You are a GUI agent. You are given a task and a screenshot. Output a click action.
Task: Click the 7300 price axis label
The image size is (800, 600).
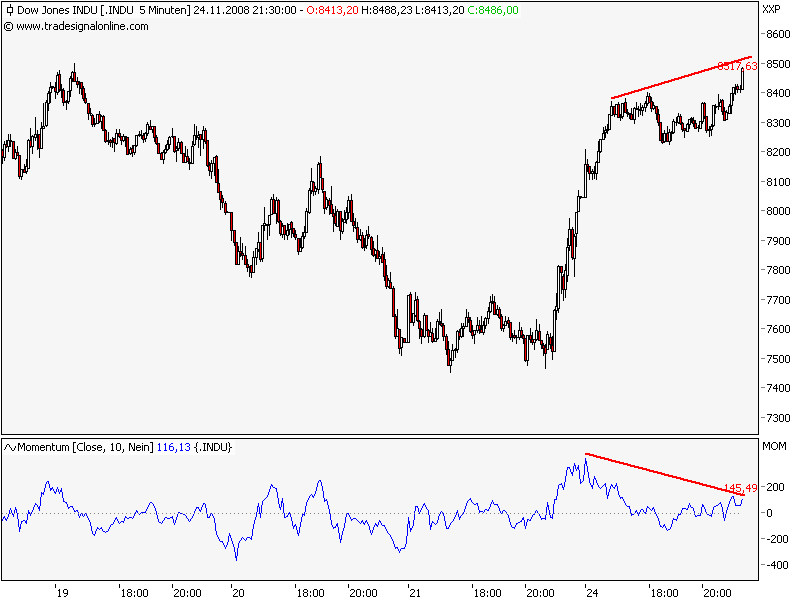[778, 418]
